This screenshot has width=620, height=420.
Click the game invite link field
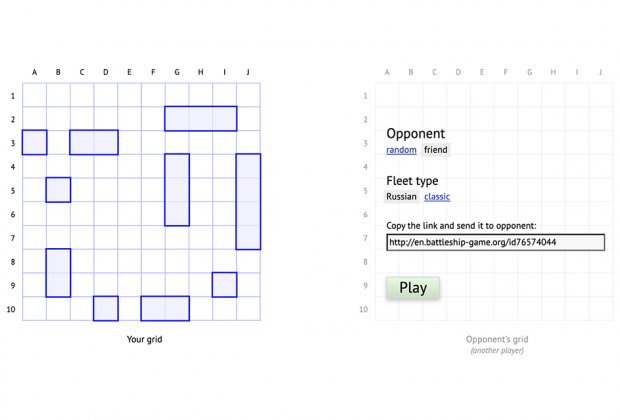click(495, 242)
